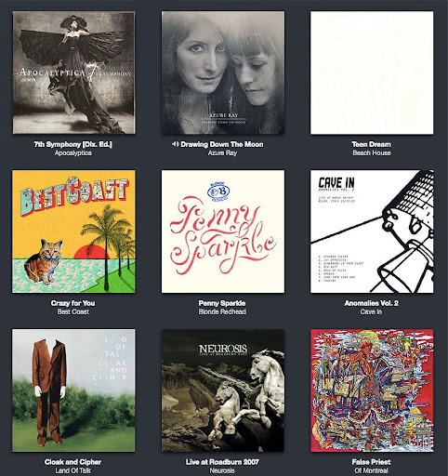Select the Penny Sparkle album artwork

click(223, 231)
